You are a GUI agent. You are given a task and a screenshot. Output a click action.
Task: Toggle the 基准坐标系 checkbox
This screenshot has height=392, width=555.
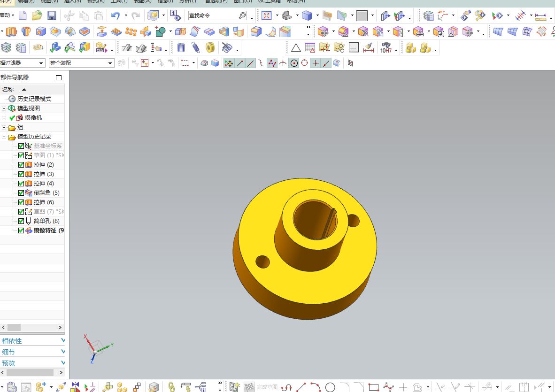click(x=21, y=146)
